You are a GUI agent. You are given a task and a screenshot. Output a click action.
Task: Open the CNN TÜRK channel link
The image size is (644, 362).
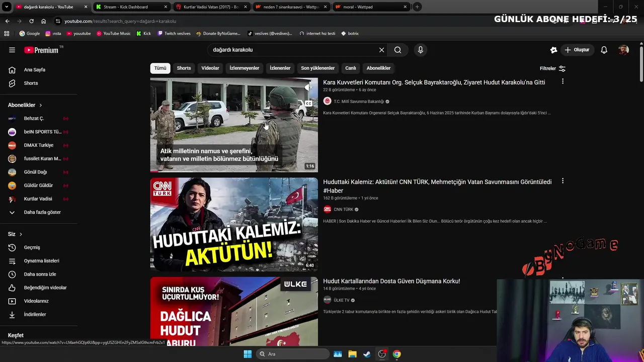coord(344,210)
